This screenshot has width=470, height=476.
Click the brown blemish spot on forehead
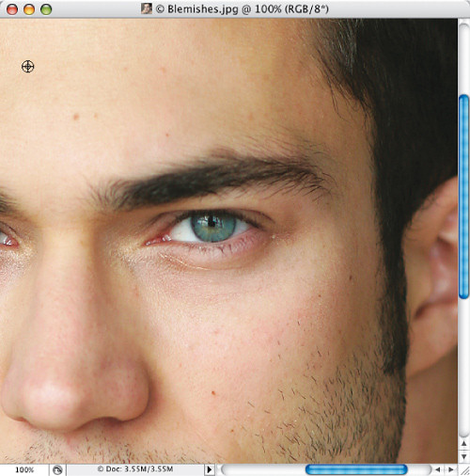(x=76, y=117)
